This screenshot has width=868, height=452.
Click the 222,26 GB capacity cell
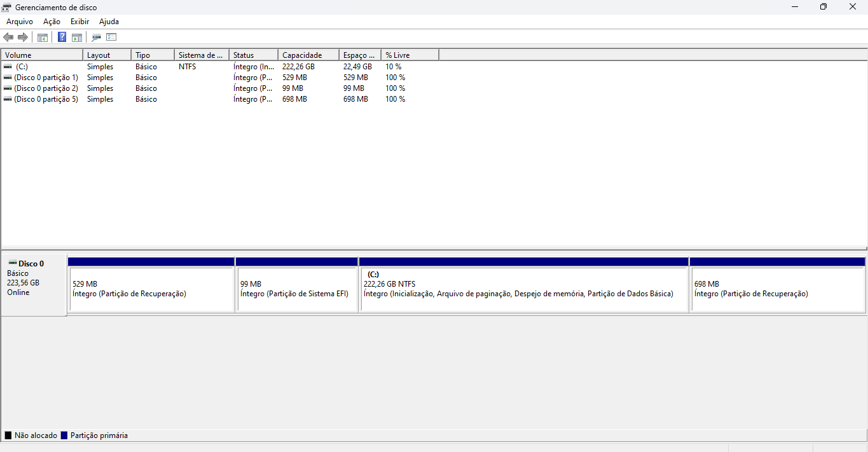click(x=298, y=67)
